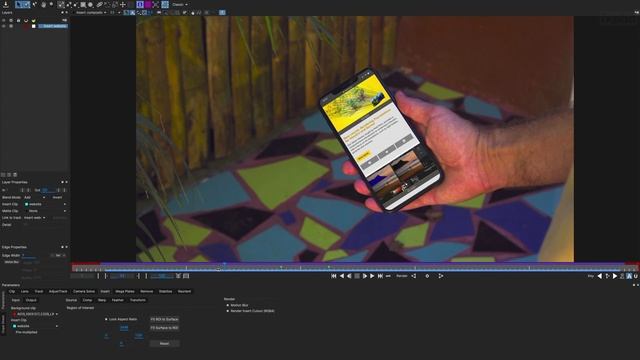
Task: Go to first frame of clip
Action: 334,276
